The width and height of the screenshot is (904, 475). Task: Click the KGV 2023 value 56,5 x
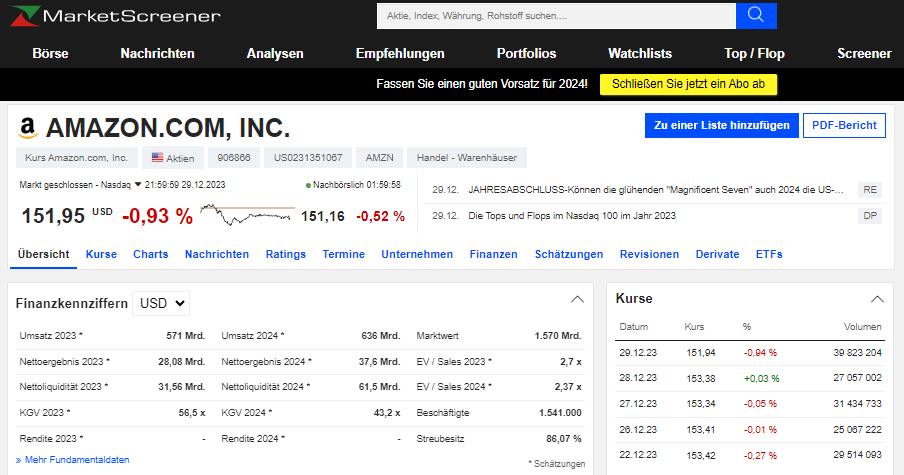coord(192,413)
